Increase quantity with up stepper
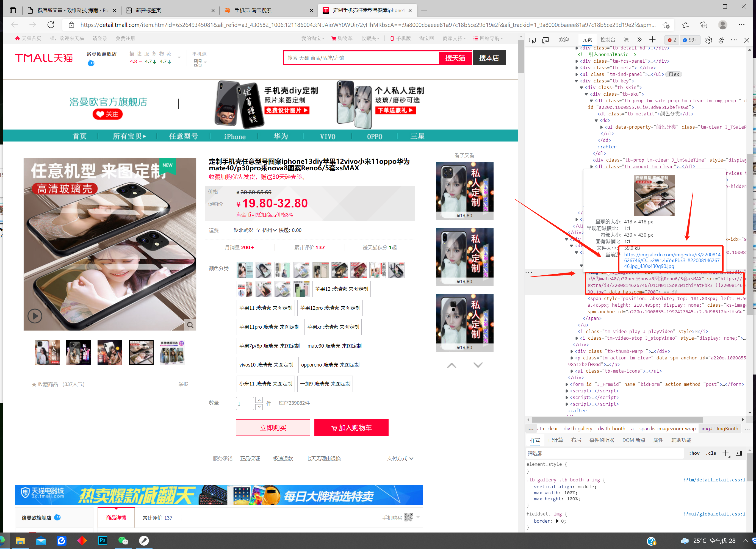This screenshot has width=756, height=549. click(259, 400)
